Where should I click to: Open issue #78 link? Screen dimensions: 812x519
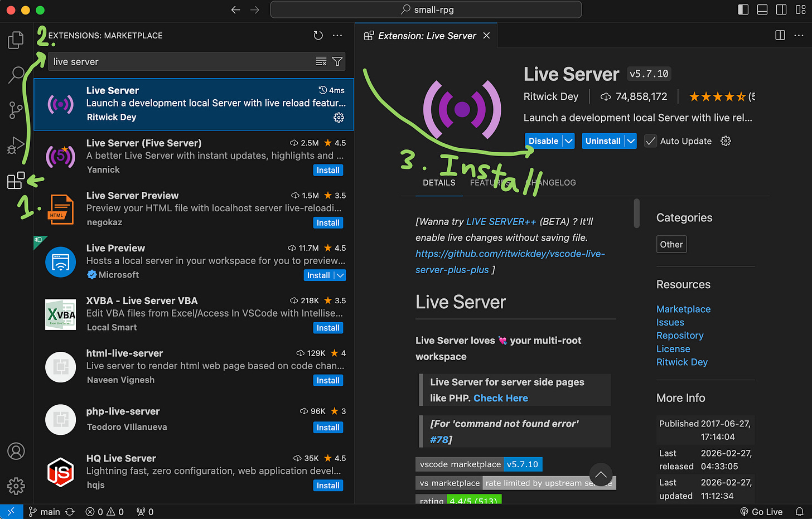439,440
